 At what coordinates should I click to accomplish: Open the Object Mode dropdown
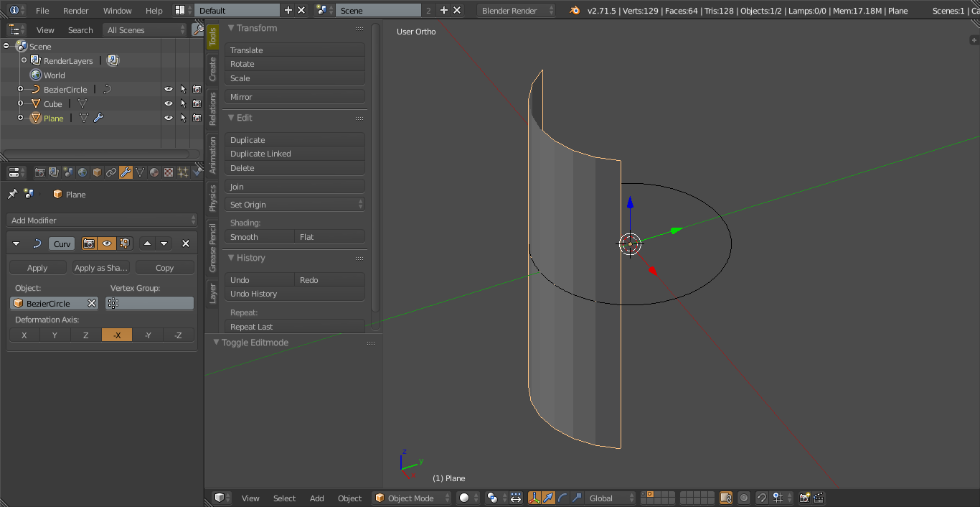click(x=412, y=498)
